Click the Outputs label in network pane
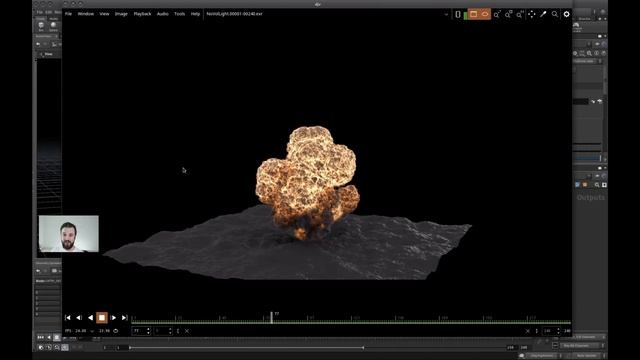This screenshot has width=640, height=360. click(x=591, y=198)
